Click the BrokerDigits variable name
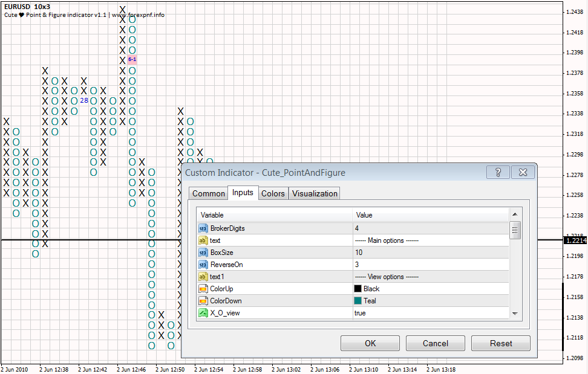The image size is (588, 374). [x=227, y=228]
